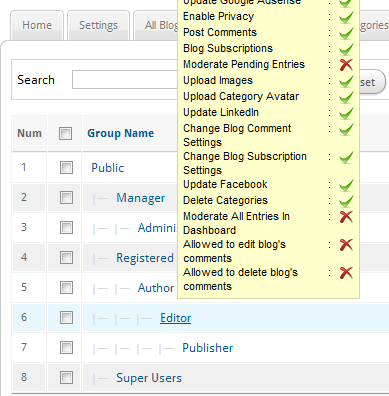Click red X for Moderate All Entries

(346, 217)
